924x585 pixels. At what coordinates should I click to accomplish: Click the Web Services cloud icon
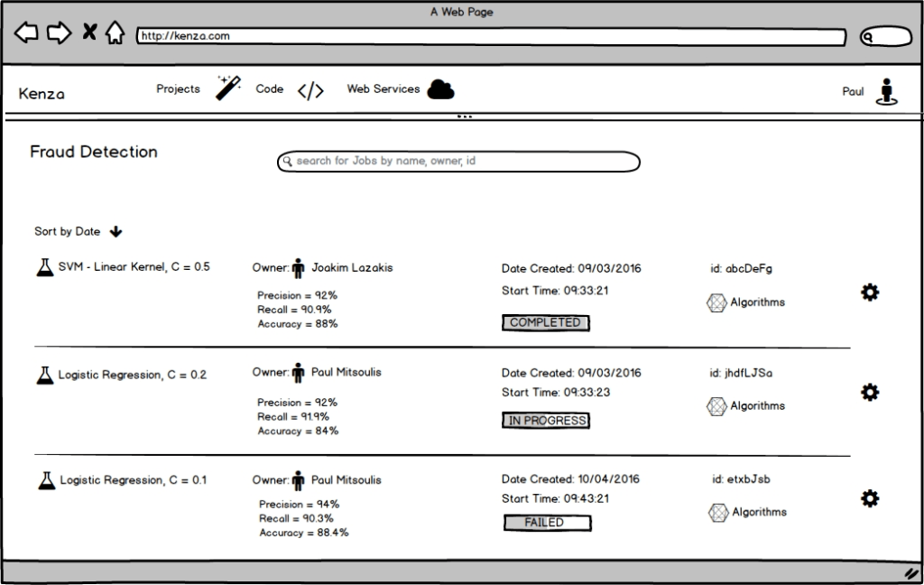(x=440, y=89)
